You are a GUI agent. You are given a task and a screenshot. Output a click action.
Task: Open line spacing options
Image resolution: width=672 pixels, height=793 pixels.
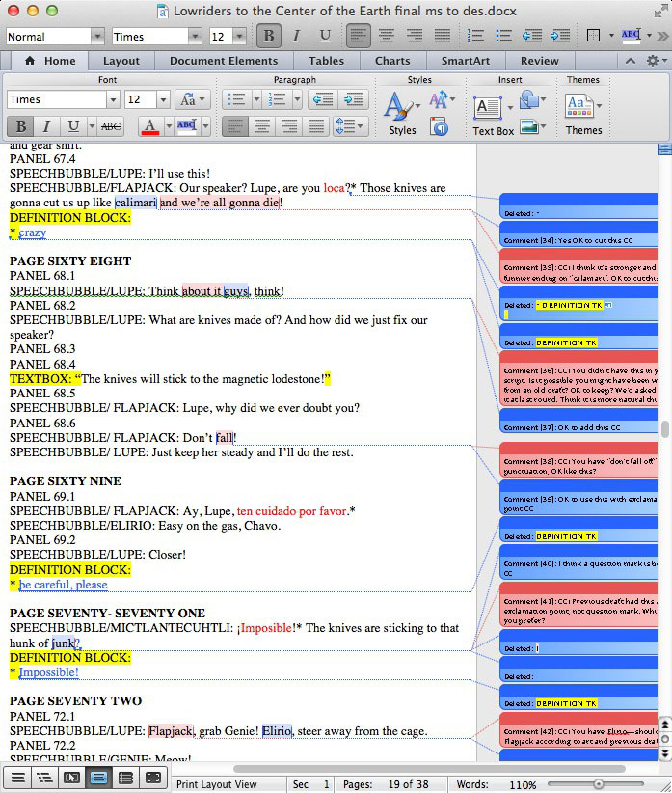coord(350,126)
